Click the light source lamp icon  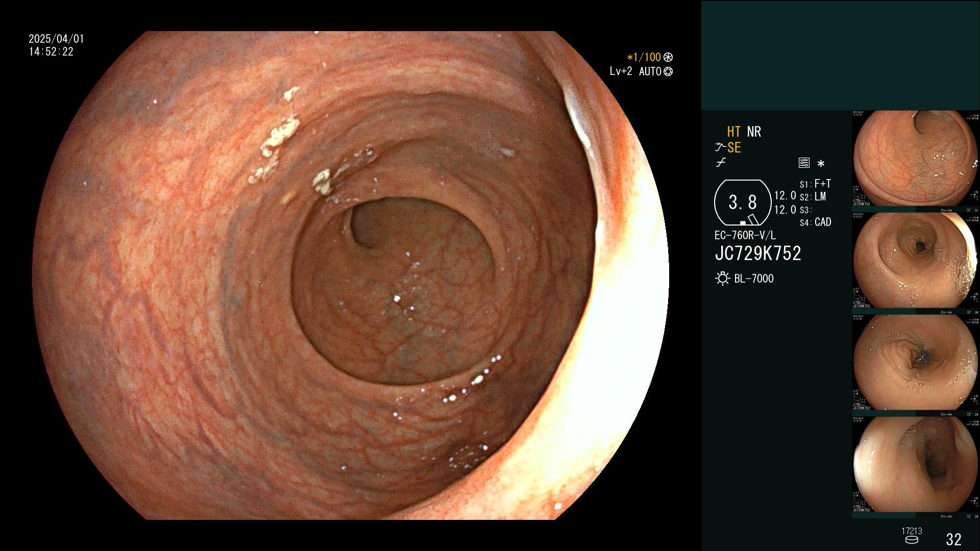click(722, 279)
